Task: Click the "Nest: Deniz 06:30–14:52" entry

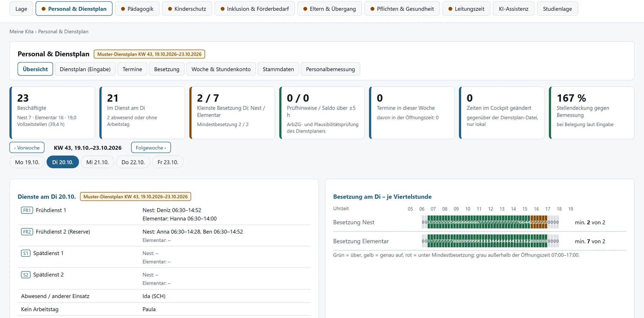Action: pyautogui.click(x=172, y=210)
